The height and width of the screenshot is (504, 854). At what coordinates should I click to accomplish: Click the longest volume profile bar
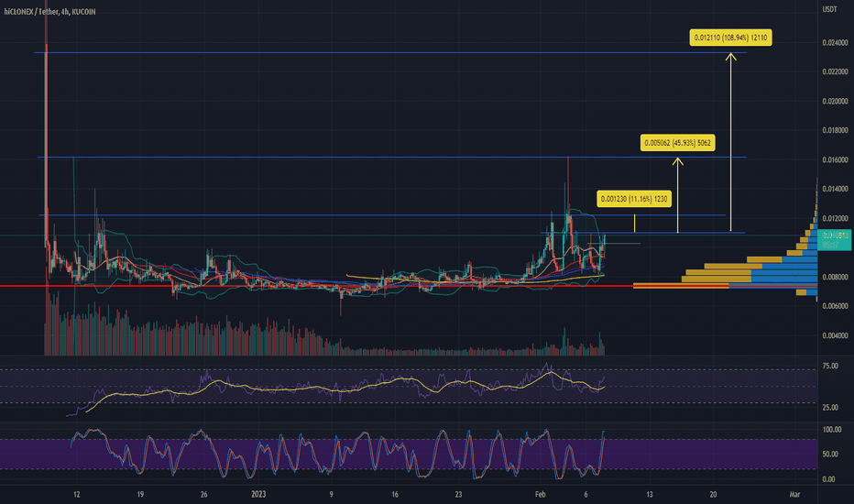point(725,286)
